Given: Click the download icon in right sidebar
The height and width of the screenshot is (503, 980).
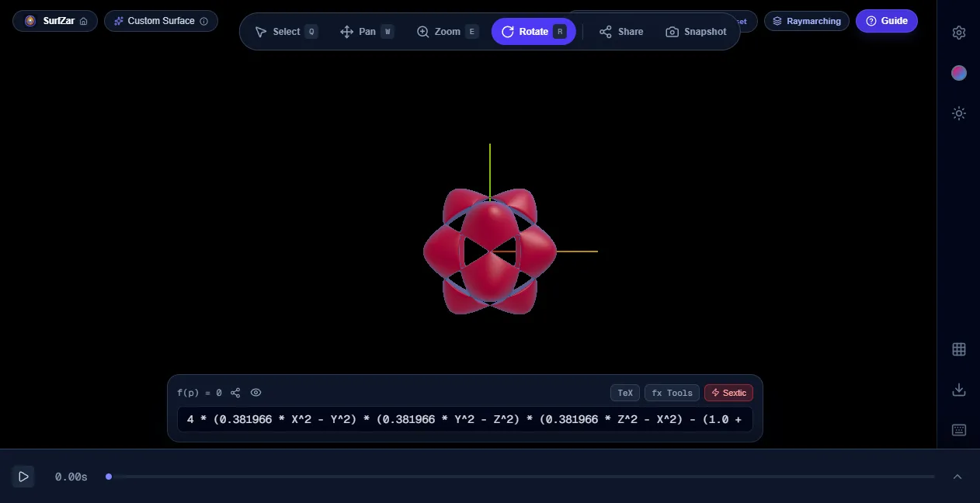Looking at the screenshot, I should coord(959,390).
